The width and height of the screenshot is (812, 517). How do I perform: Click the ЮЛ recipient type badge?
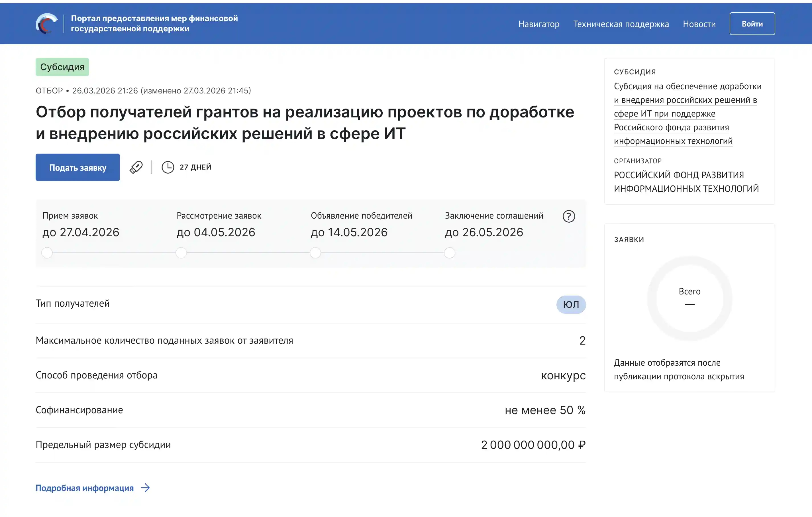(571, 305)
